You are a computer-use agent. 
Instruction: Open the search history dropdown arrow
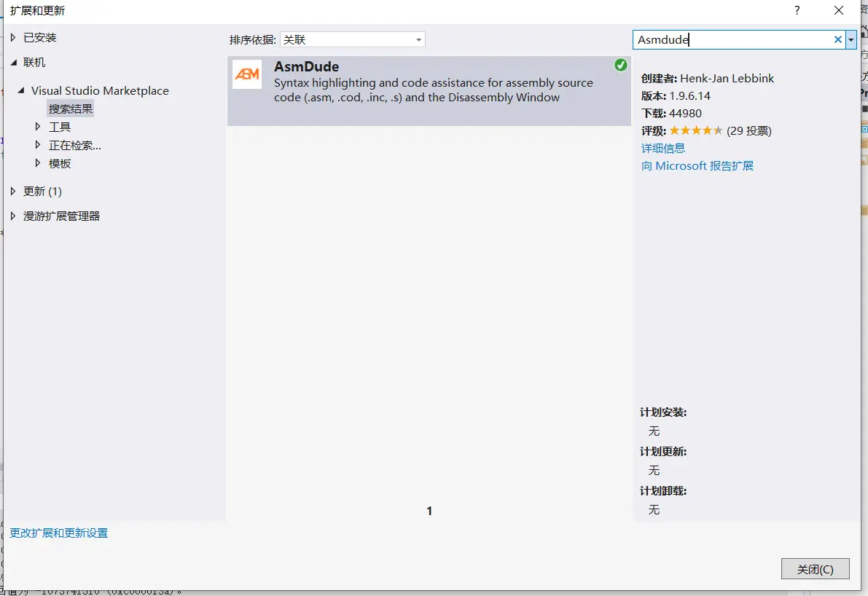pyautogui.click(x=851, y=39)
